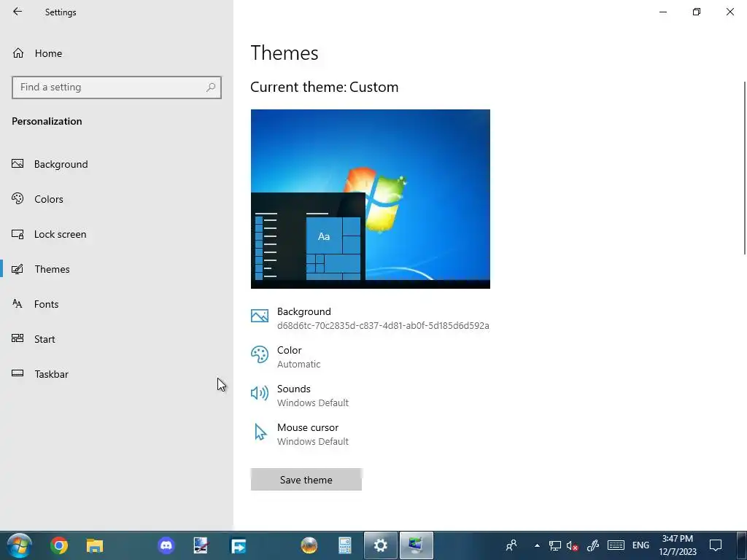Open the theme Background option
This screenshot has width=747, height=560.
[370, 318]
